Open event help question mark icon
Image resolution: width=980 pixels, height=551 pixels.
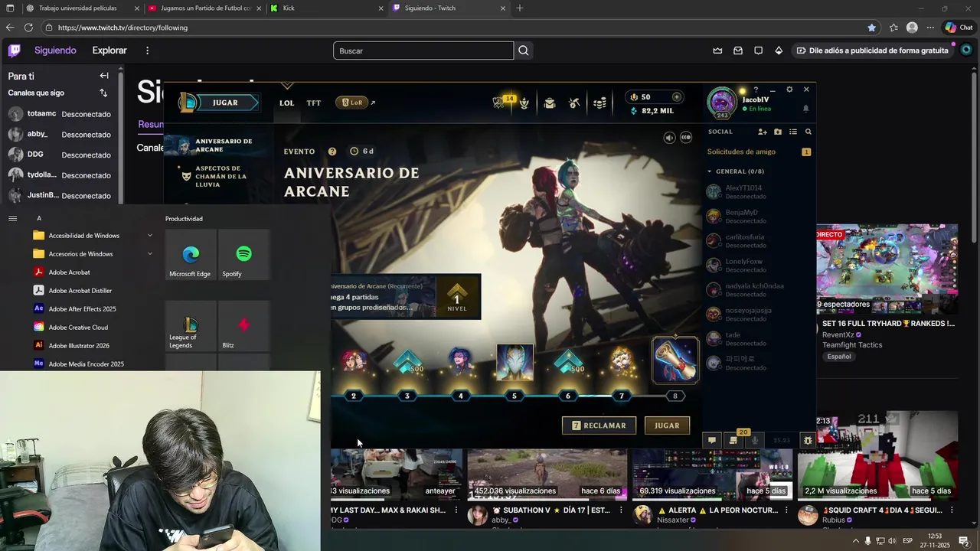click(332, 152)
